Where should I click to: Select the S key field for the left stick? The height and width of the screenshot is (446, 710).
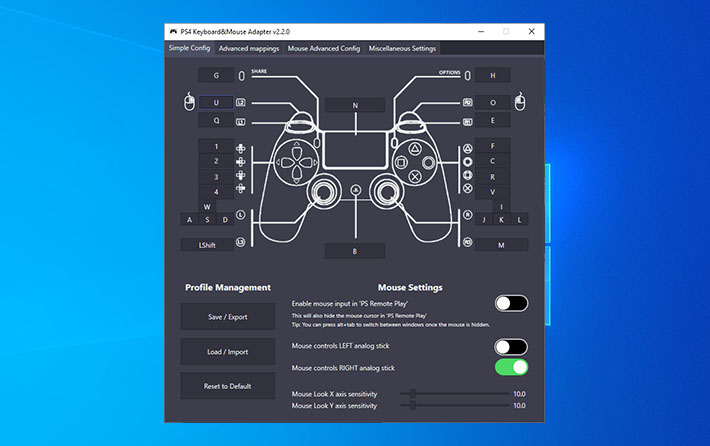[207, 220]
